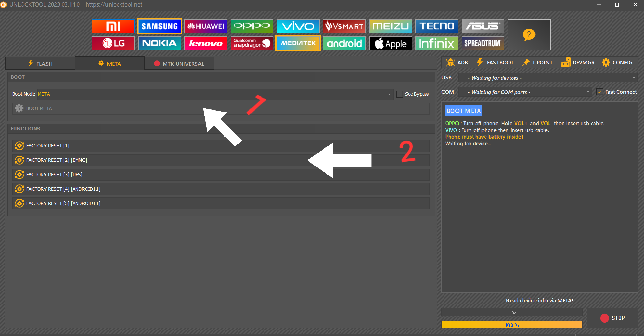The height and width of the screenshot is (336, 644).
Task: Select the Qualcomm Snapdragon logo
Action: click(x=252, y=43)
